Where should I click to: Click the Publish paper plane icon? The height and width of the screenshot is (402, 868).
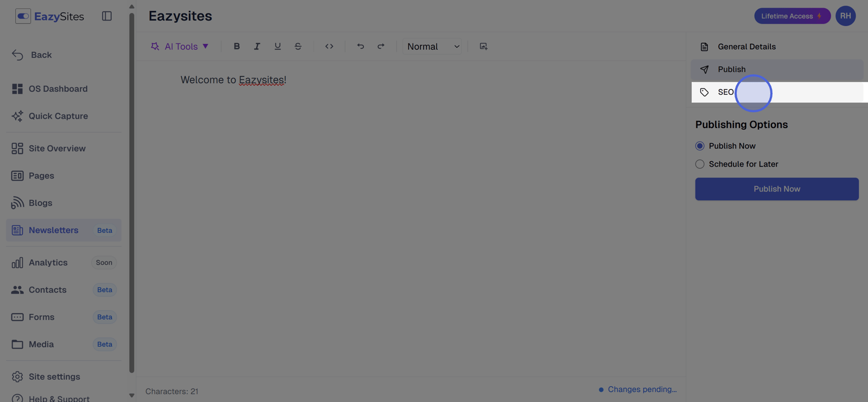click(x=704, y=69)
